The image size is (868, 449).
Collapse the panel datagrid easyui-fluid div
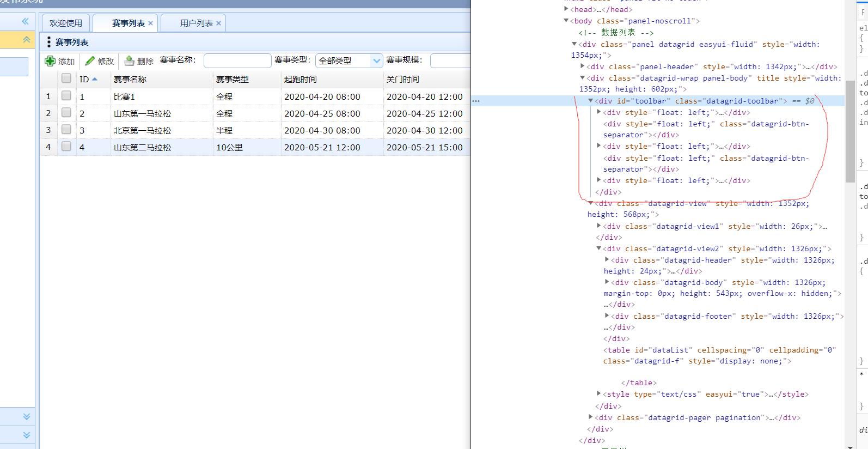pyautogui.click(x=574, y=44)
